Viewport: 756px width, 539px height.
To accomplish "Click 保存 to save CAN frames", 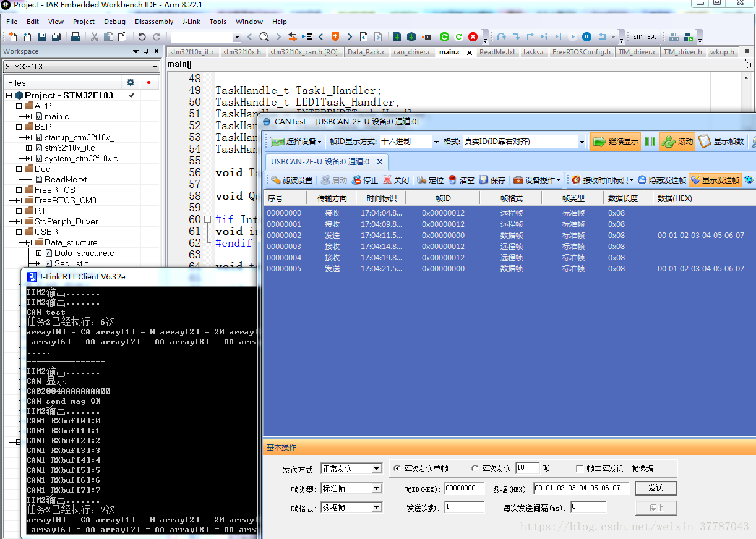I will (x=492, y=180).
